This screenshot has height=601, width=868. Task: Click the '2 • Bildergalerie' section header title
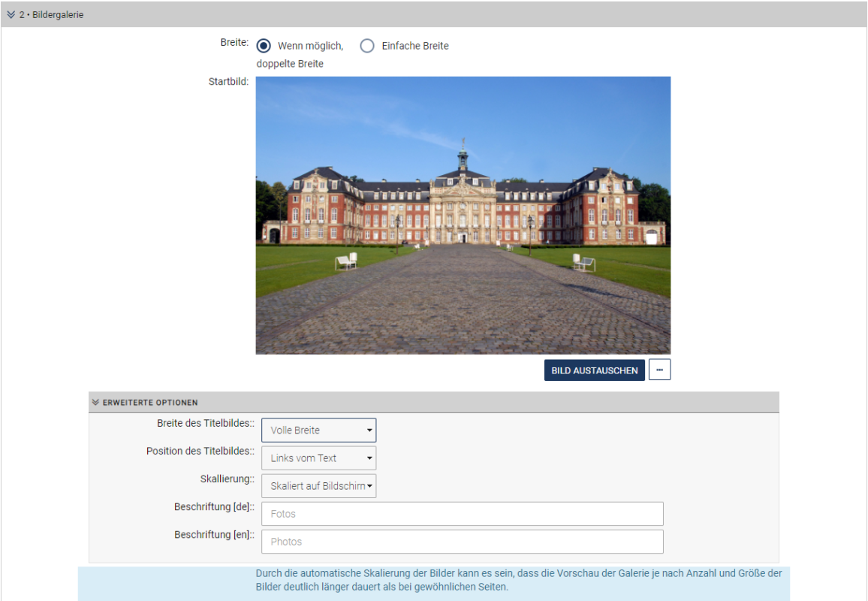point(51,15)
